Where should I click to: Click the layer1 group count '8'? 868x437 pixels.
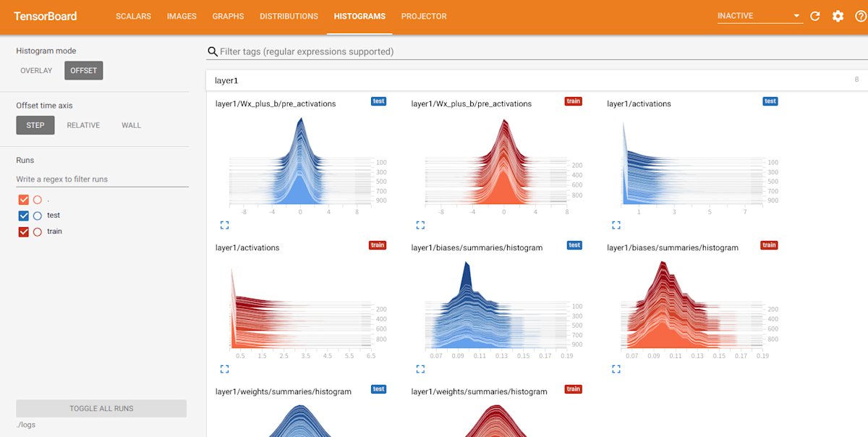(856, 80)
